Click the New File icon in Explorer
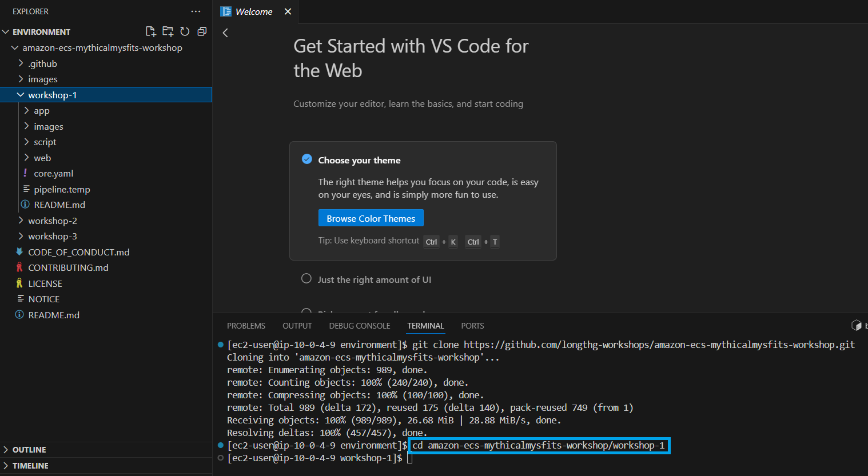This screenshot has height=476, width=868. 150,31
